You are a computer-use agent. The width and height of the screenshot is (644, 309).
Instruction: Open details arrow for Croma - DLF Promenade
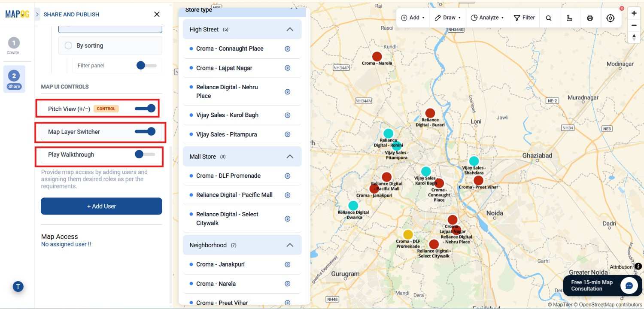[288, 176]
